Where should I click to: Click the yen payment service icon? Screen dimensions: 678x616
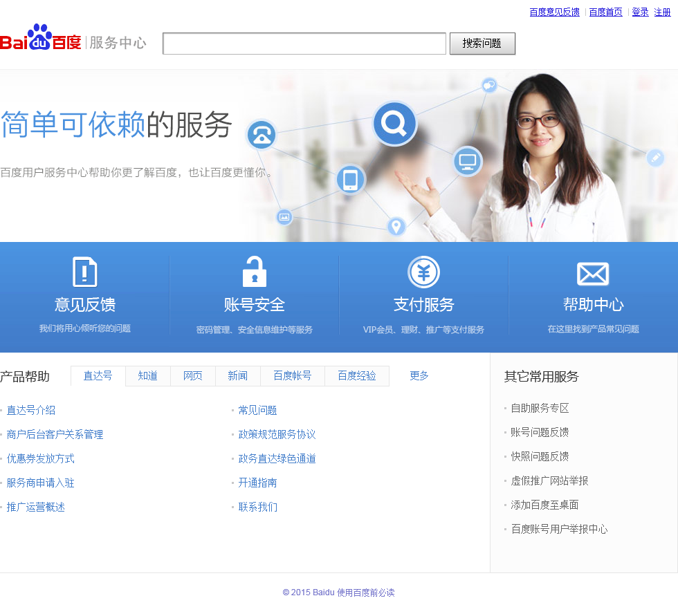click(423, 272)
